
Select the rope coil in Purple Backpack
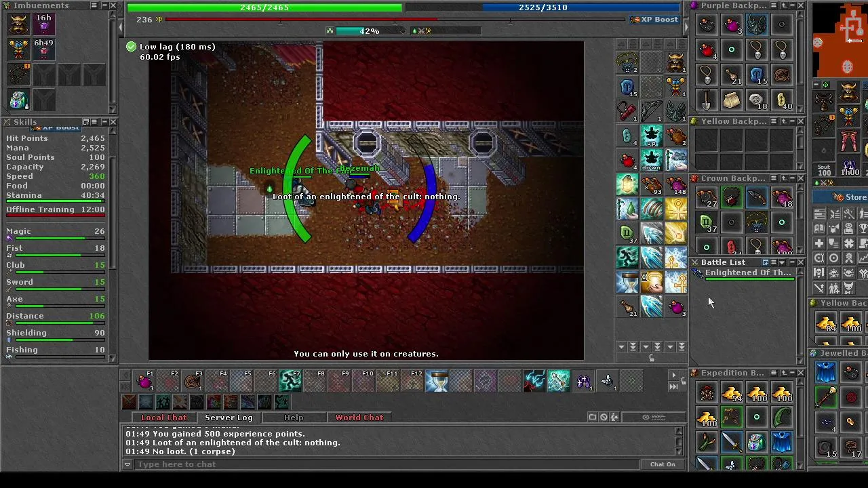point(781,75)
